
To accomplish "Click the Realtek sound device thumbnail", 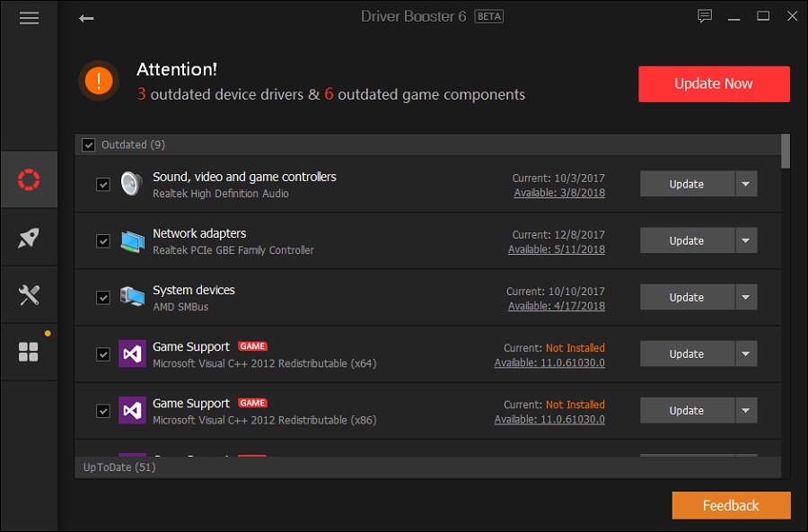I will 131,183.
